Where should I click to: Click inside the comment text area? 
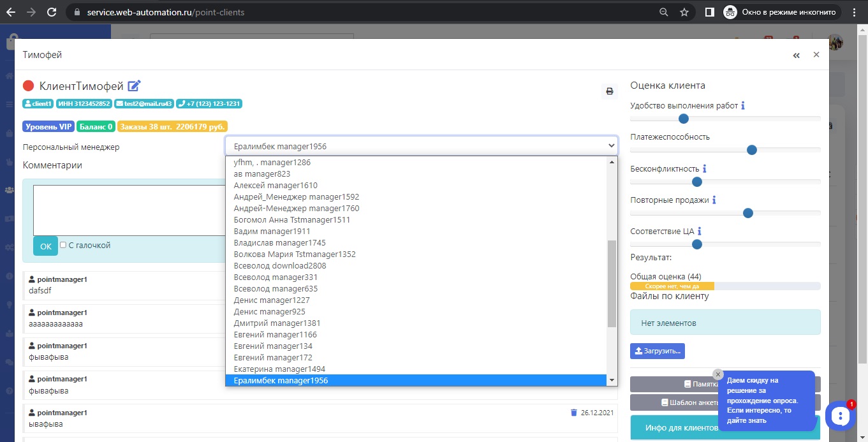pyautogui.click(x=129, y=210)
